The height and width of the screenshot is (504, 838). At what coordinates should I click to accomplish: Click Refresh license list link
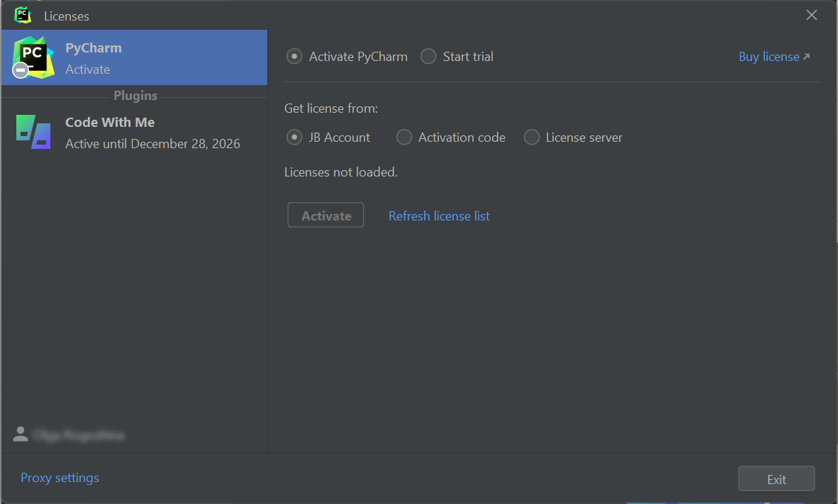[439, 216]
